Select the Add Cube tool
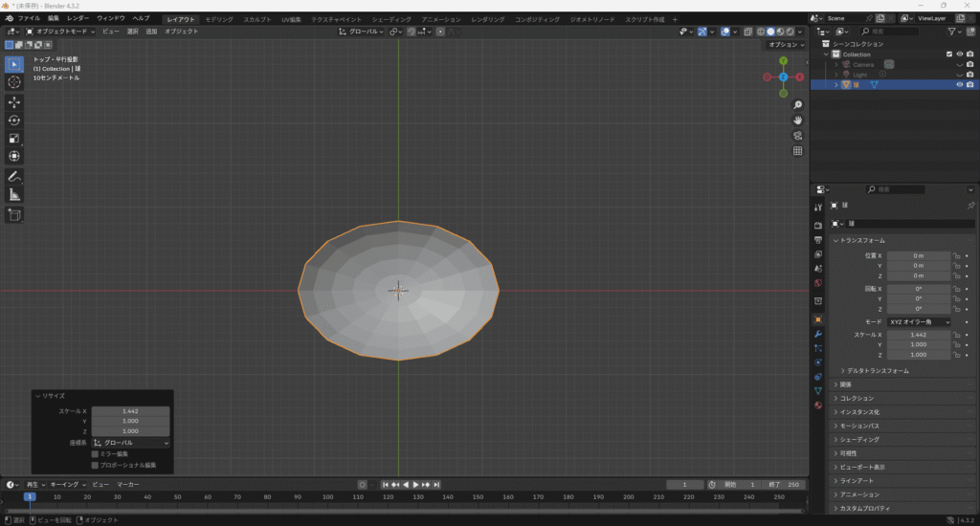 (x=14, y=215)
